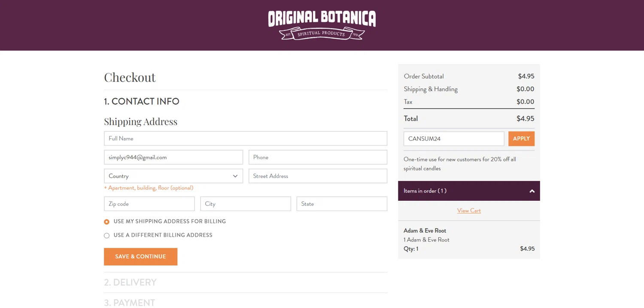The image size is (644, 308).
Task: Select Use a different billing address
Action: tap(107, 236)
